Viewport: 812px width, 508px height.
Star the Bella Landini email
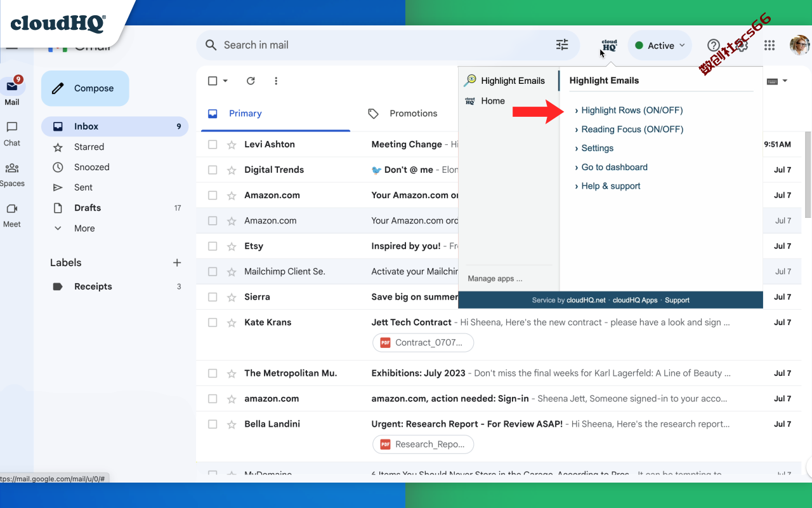232,424
